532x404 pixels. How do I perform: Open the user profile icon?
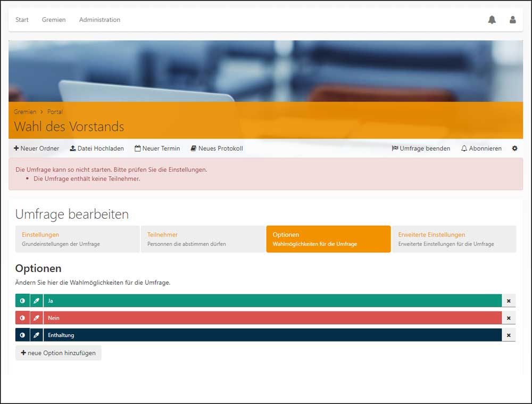coord(513,20)
